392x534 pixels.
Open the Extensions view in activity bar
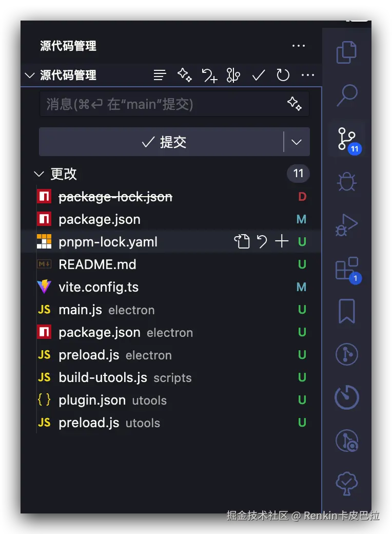coord(346,269)
